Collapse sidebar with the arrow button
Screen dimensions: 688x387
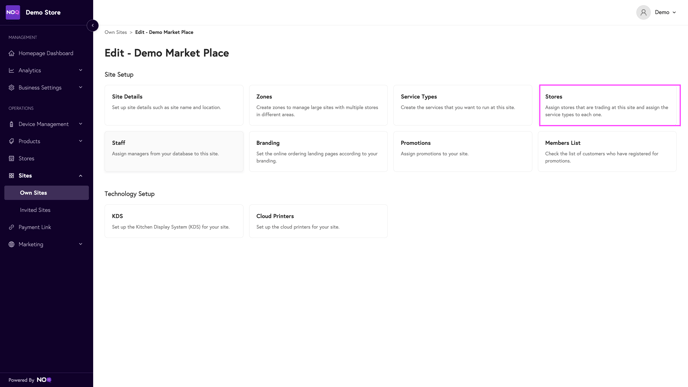93,25
